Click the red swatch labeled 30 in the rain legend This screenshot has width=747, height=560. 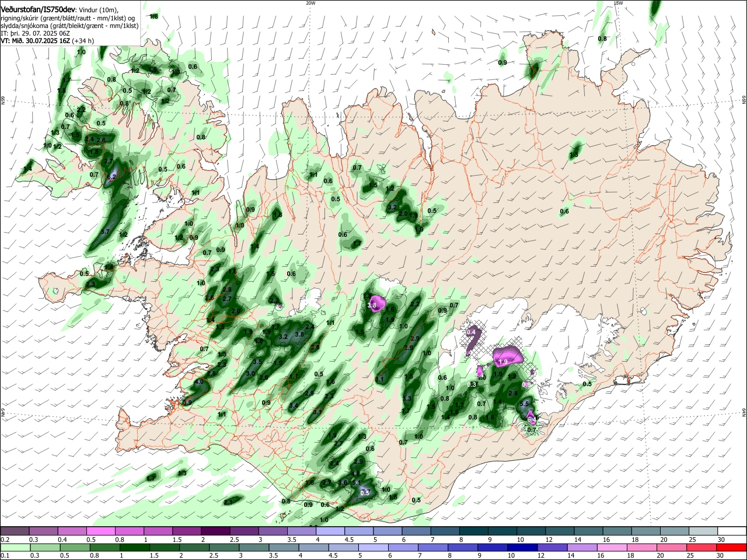tap(731, 547)
